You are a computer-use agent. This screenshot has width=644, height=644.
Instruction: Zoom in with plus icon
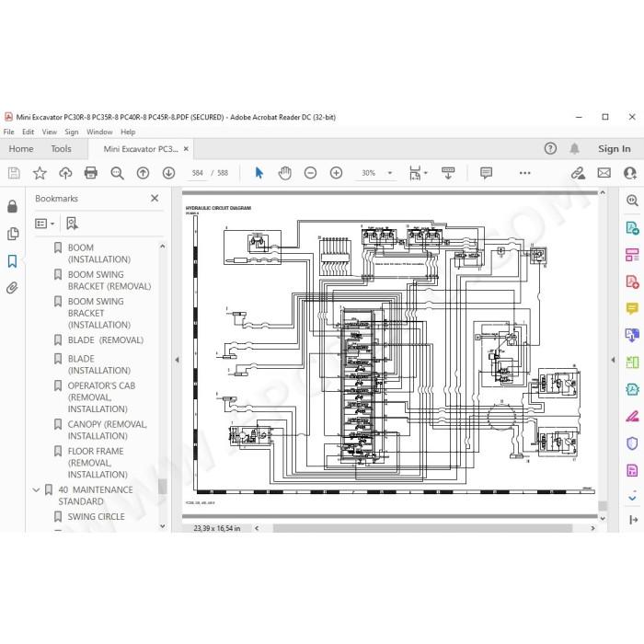click(x=336, y=173)
